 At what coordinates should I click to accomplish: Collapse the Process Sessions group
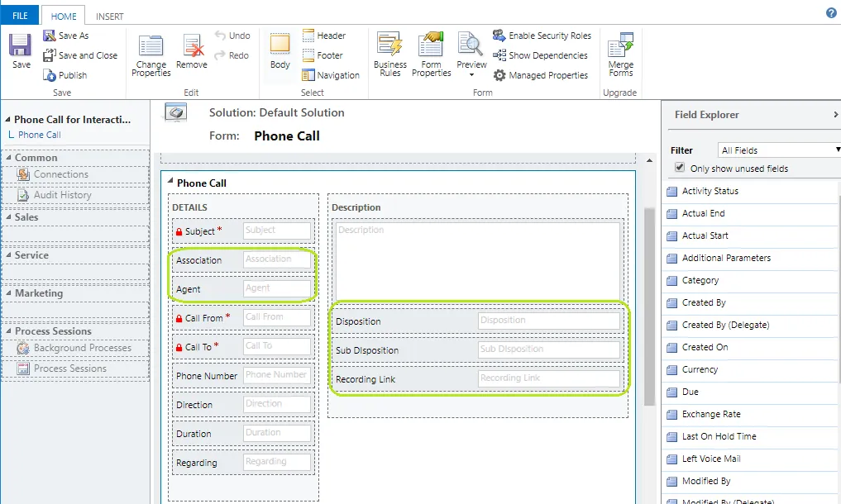coord(8,330)
